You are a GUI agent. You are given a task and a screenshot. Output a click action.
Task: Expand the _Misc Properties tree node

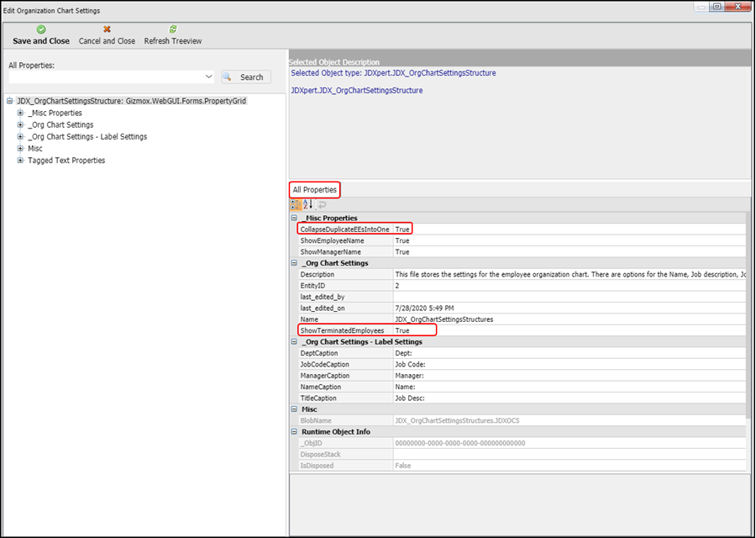pyautogui.click(x=20, y=113)
